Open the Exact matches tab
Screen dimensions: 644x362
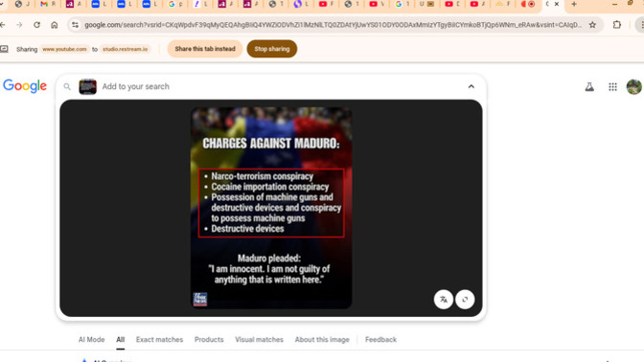pos(159,339)
